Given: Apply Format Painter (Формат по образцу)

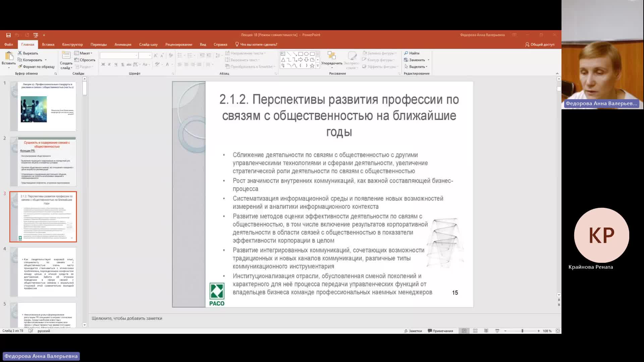Looking at the screenshot, I should click(36, 67).
